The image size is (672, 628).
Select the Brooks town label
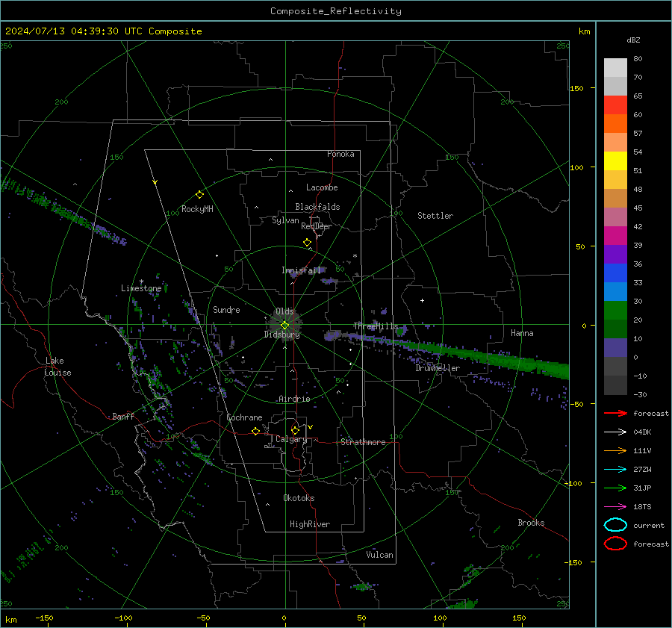coord(531,523)
